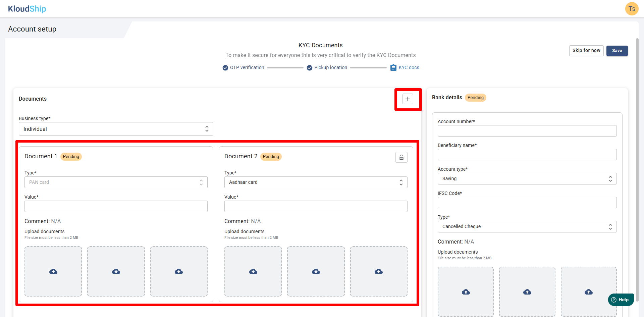Screen dimensions: 644x317
Task: Click the Skip for now button
Action: 586,51
